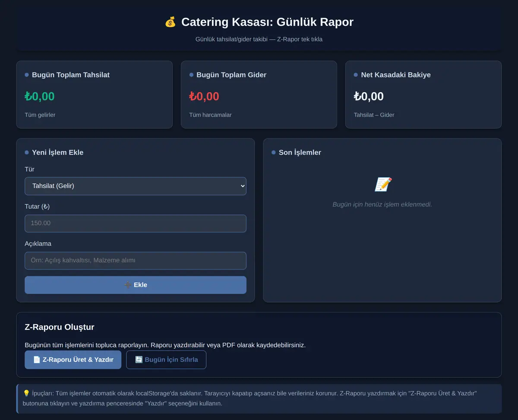Click the bullet dot beside Bugün Toplam Tahsilat
The image size is (518, 420).
pos(27,75)
